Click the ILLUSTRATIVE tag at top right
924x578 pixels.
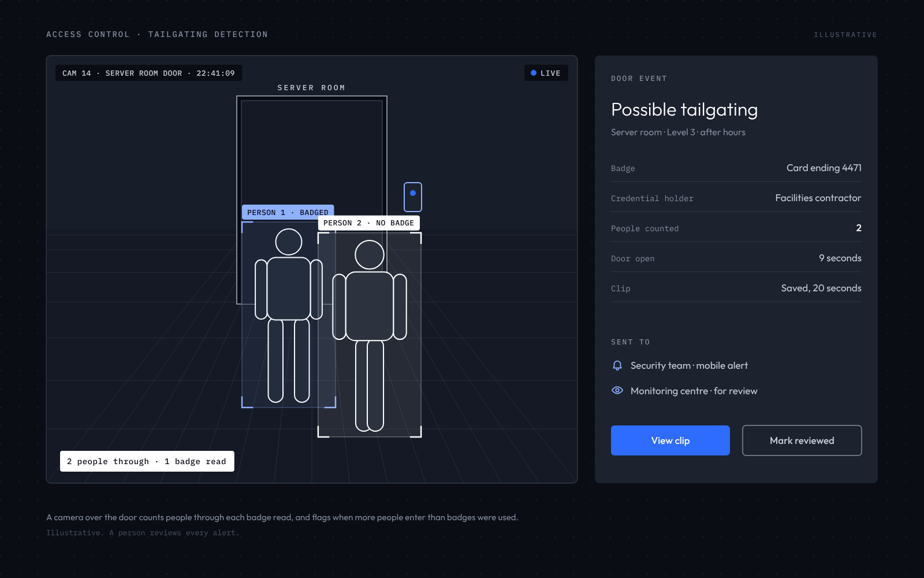click(845, 35)
